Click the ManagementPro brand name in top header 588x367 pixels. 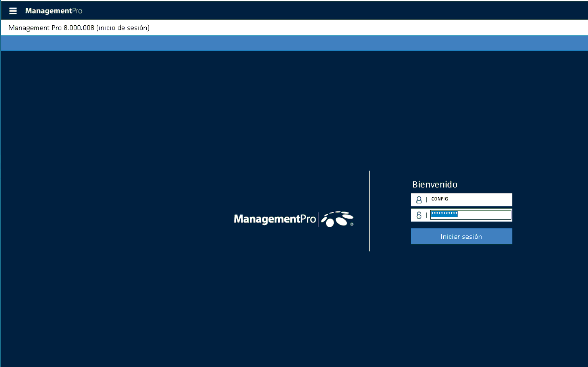pos(54,11)
